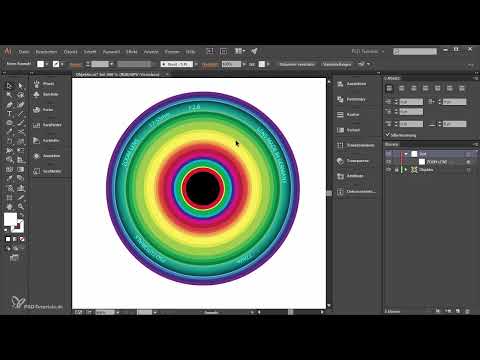The image size is (480, 360).
Task: Select the Selection (black arrow) tool
Action: [x=9, y=86]
